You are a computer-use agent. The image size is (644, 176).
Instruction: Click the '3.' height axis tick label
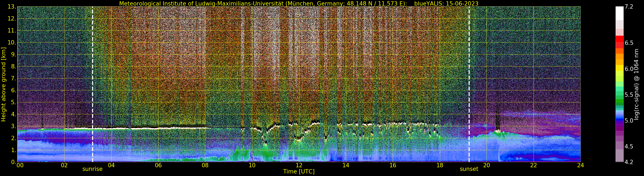tap(13, 126)
